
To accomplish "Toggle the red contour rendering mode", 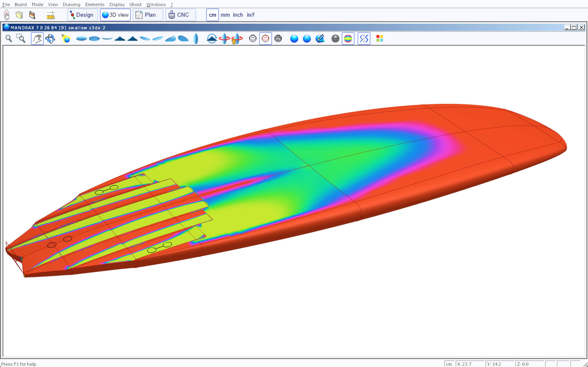I will [x=265, y=39].
